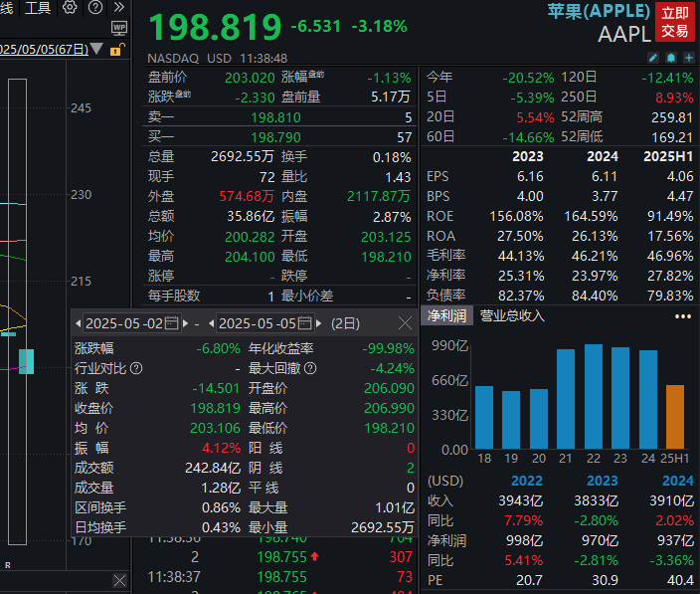Step start date back with left arrow

point(79,323)
